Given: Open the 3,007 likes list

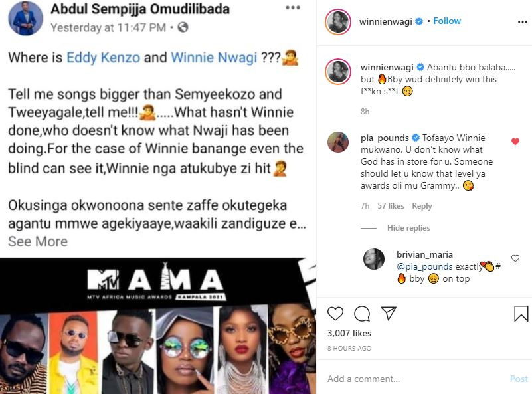Looking at the screenshot, I should click(x=349, y=333).
